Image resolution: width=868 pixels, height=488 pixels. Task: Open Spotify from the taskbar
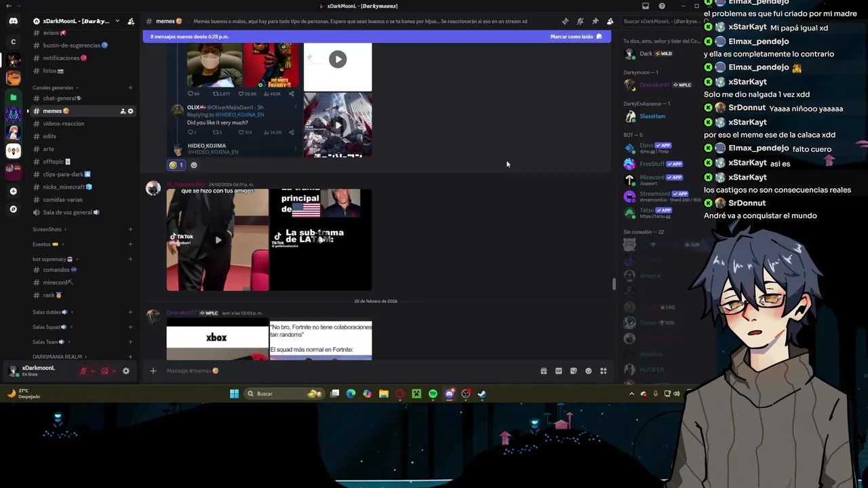[x=433, y=394]
